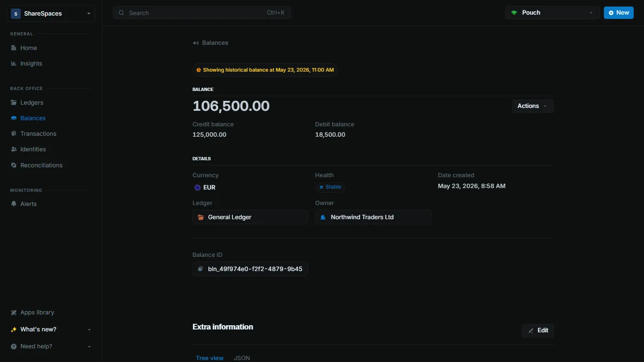Open the General Ledger link
This screenshot has height=362, width=644.
250,217
